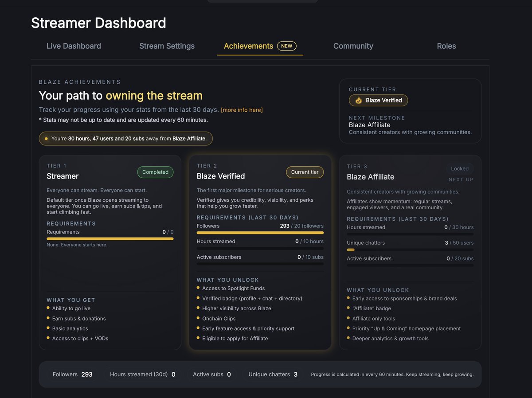Click the Blaze Verified current tier pill
The width and height of the screenshot is (532, 398).
379,100
